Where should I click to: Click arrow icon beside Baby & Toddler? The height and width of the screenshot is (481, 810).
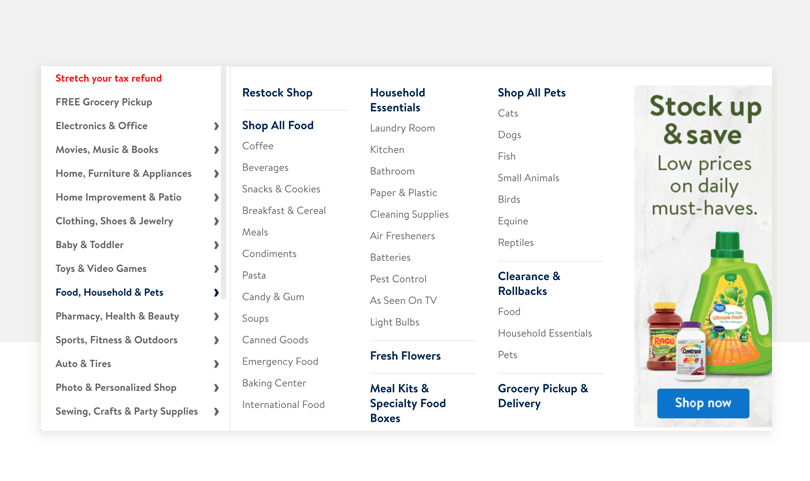pyautogui.click(x=216, y=245)
